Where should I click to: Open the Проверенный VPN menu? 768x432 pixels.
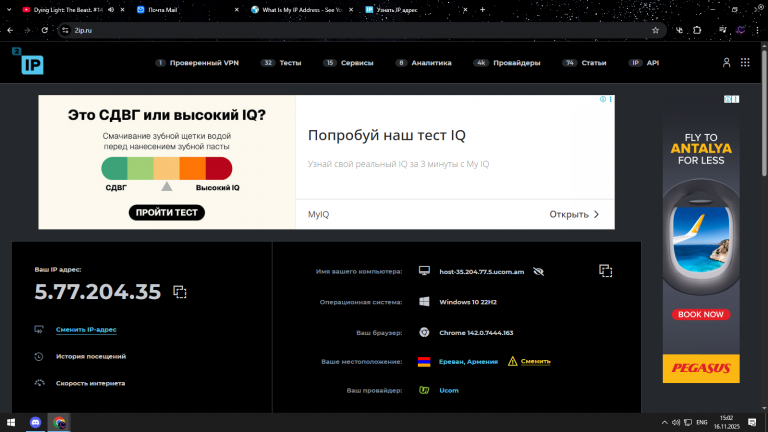pyautogui.click(x=197, y=63)
